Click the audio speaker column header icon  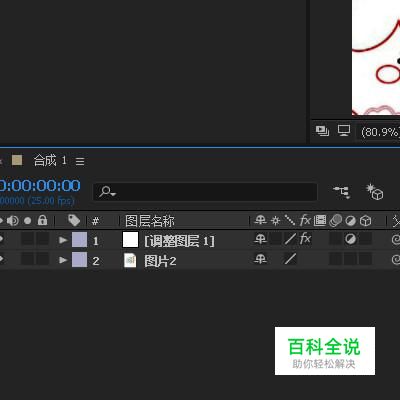(13, 221)
